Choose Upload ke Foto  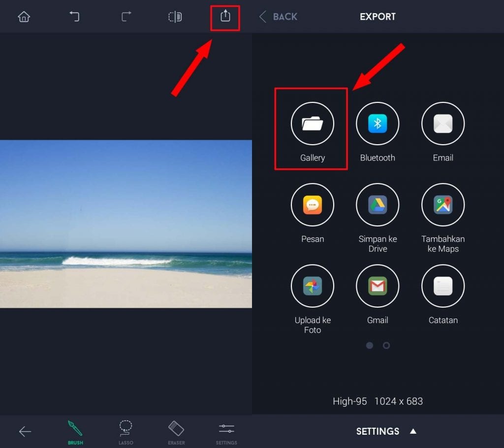click(x=313, y=286)
